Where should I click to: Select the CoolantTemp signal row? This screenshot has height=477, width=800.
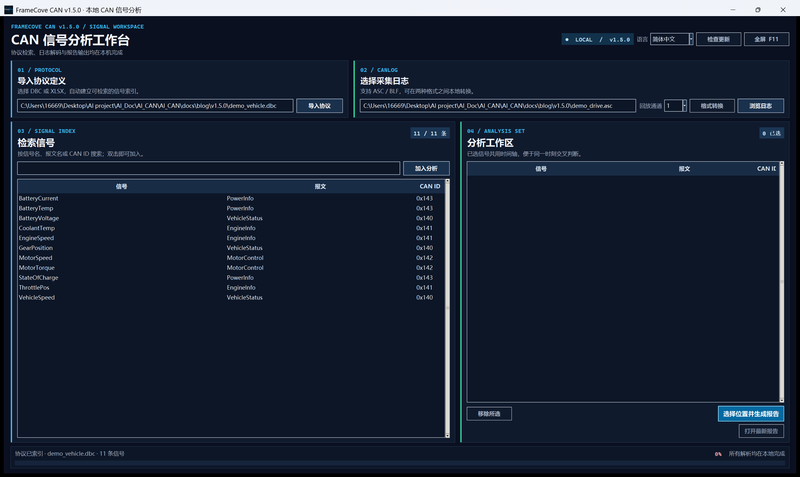[x=231, y=228]
